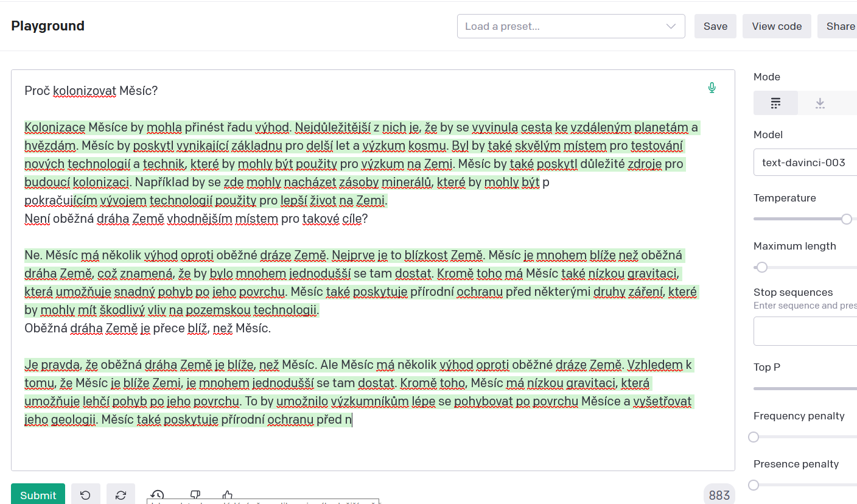Click into the Stop sequences input field
Viewport: 857px width, 504px height.
click(805, 331)
